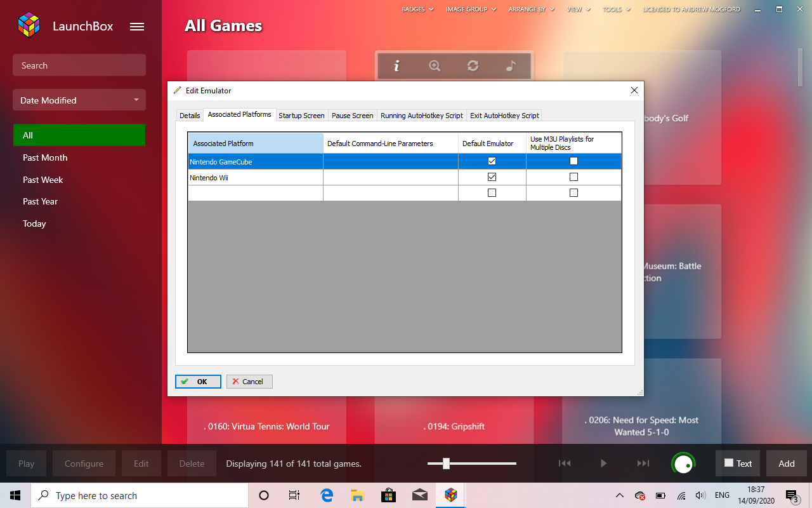
Task: Open the Running AutoHotkey Script tab
Action: click(x=422, y=116)
